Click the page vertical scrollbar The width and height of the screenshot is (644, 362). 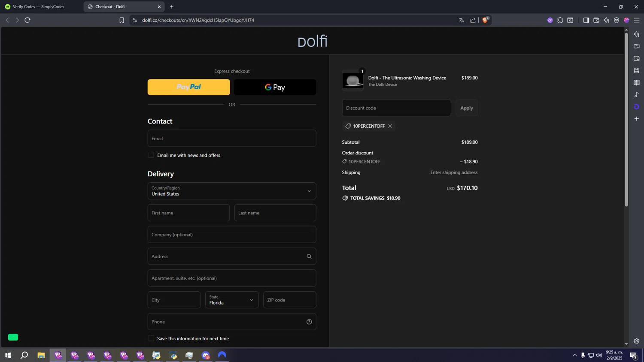click(x=626, y=120)
